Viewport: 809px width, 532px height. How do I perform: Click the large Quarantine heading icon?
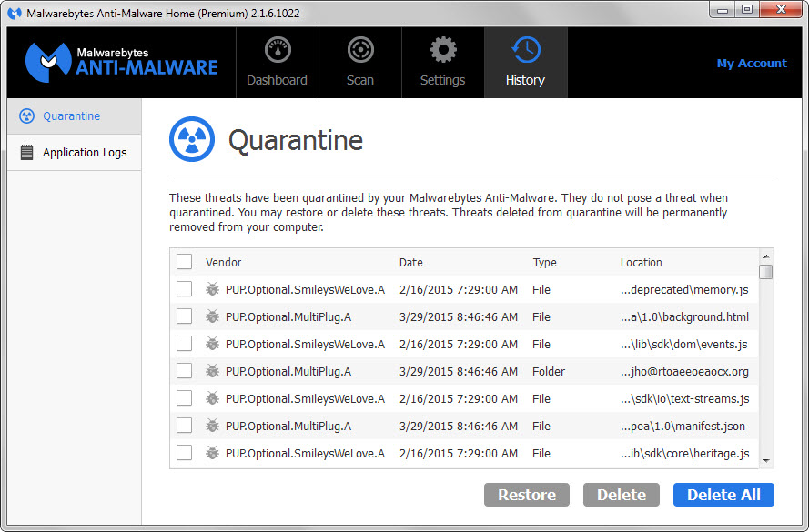click(192, 139)
